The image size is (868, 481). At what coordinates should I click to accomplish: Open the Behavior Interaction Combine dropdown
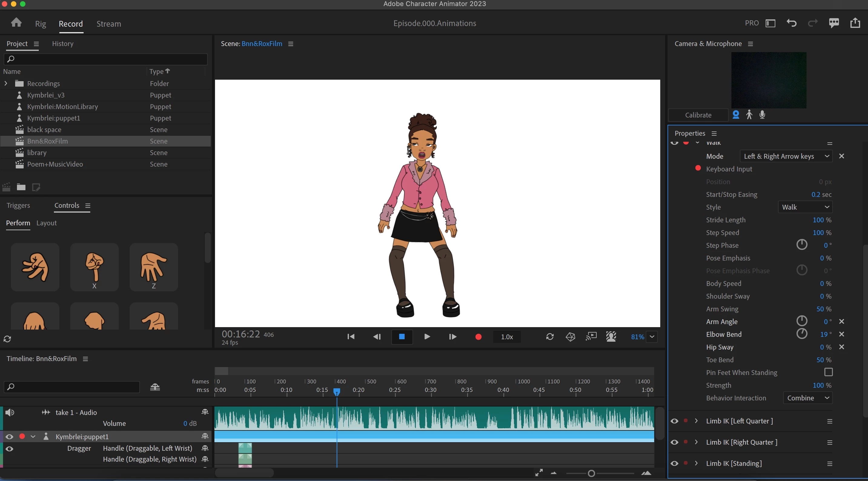pos(808,398)
